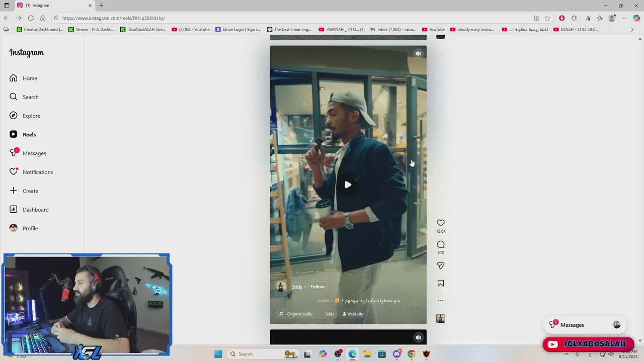Open (2) IGL - YouTube bookmark
Screen dimensions: 644x362
tap(191, 29)
